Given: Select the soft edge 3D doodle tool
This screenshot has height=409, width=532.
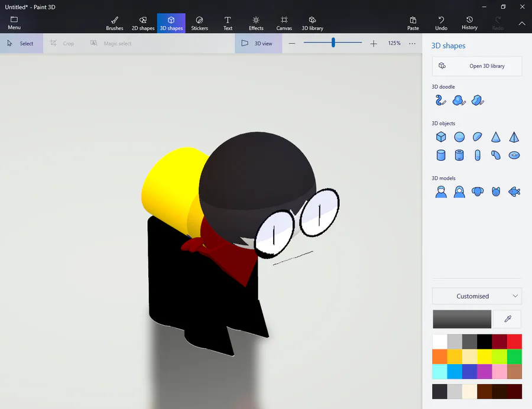Looking at the screenshot, I should pos(459,100).
